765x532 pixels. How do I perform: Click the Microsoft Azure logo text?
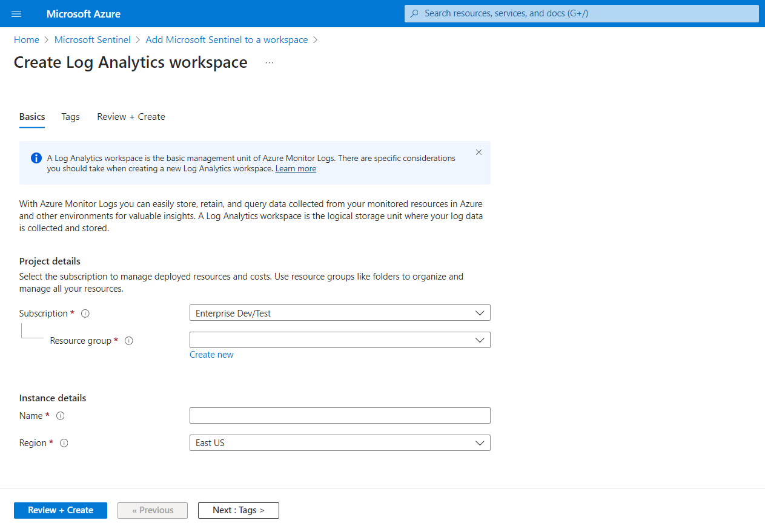84,14
